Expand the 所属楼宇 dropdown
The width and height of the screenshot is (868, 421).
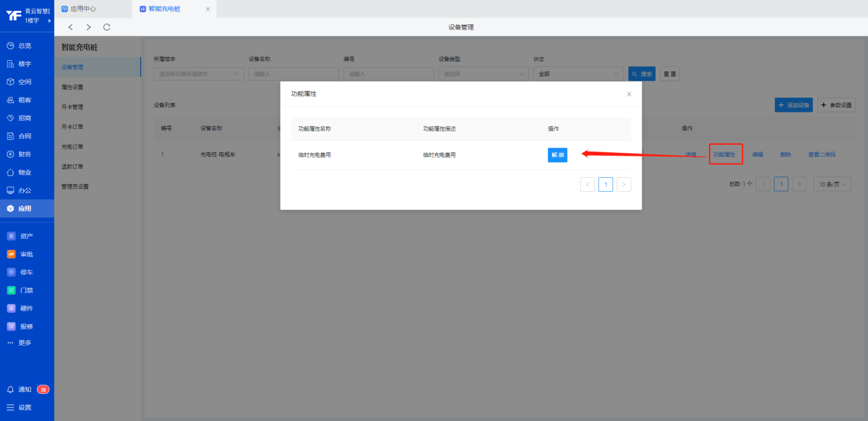point(198,74)
